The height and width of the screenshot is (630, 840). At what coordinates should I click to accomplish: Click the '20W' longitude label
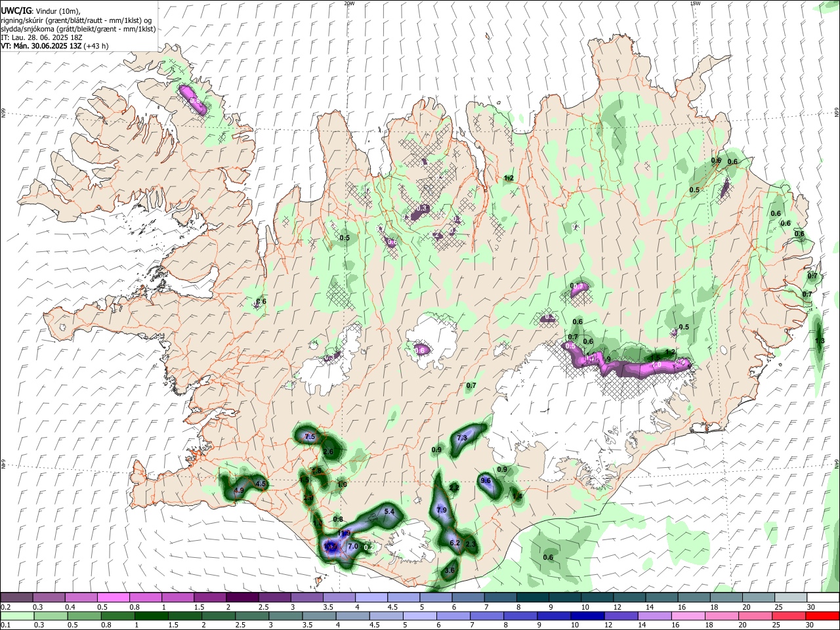(349, 3)
